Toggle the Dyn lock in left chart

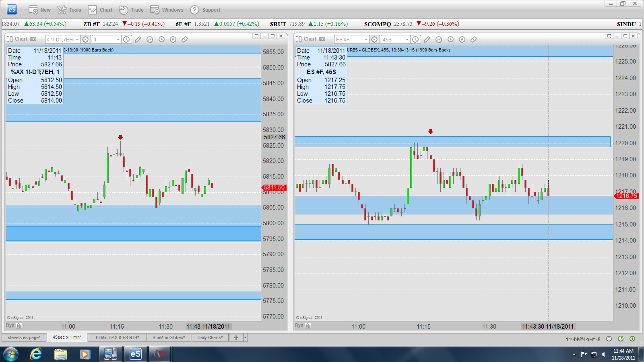pos(19,325)
